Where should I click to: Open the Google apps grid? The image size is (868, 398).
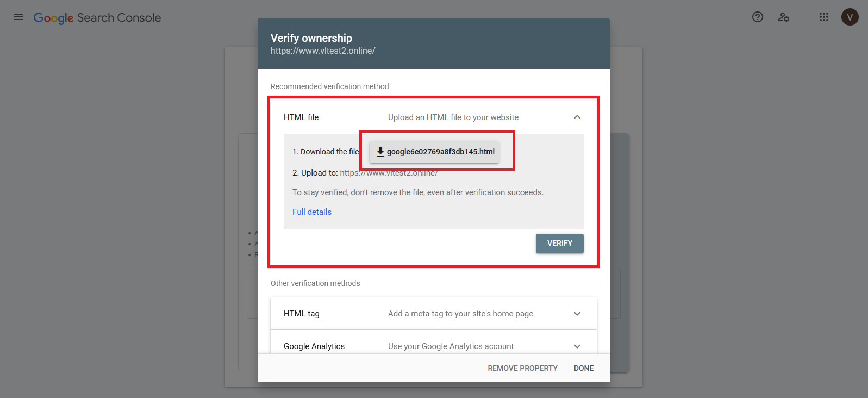[823, 17]
